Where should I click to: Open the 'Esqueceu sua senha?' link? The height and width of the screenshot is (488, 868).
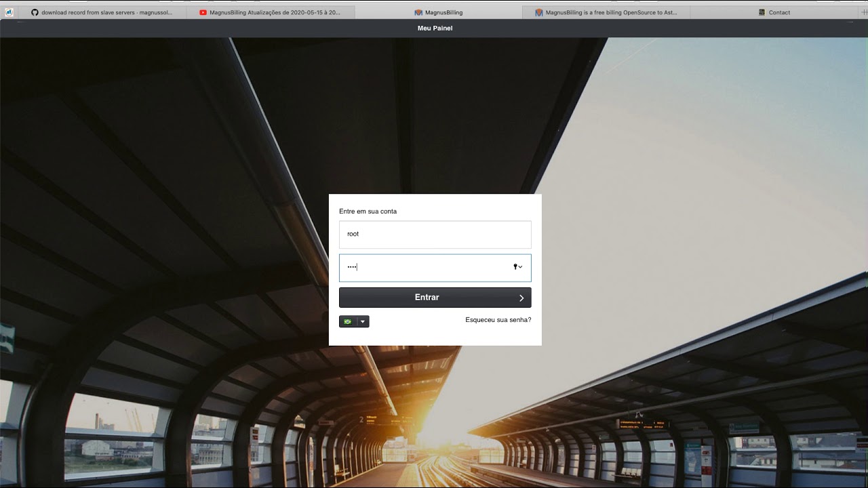(498, 320)
